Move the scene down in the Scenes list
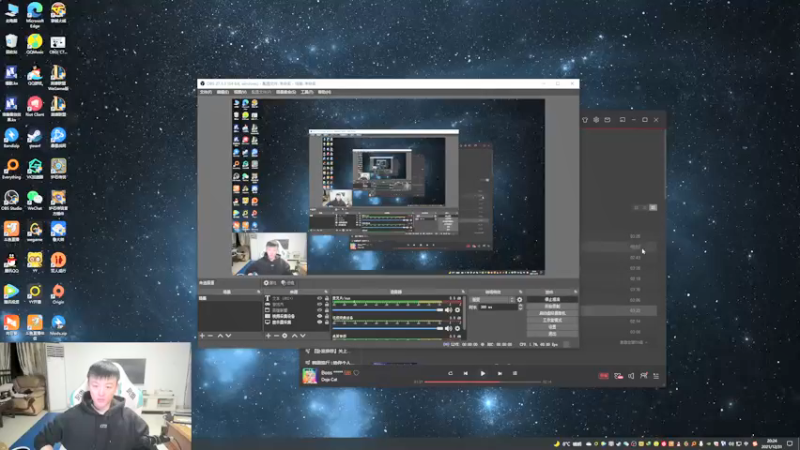The image size is (800, 450). [x=228, y=336]
